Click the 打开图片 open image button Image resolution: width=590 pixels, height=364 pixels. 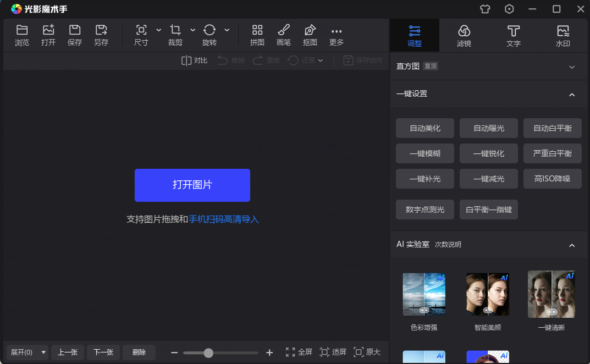pyautogui.click(x=192, y=185)
